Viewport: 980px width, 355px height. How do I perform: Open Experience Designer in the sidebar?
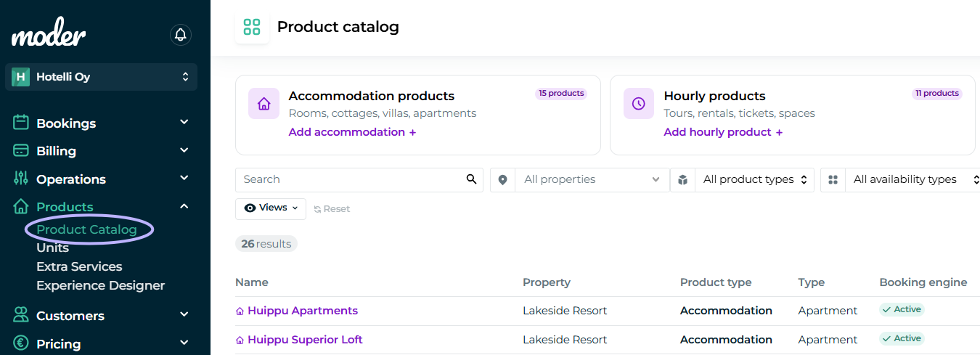click(100, 285)
